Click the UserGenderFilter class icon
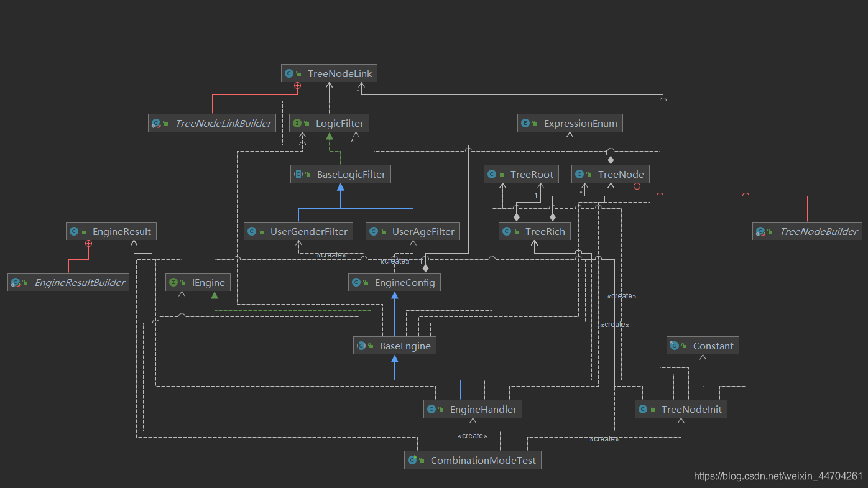 252,231
